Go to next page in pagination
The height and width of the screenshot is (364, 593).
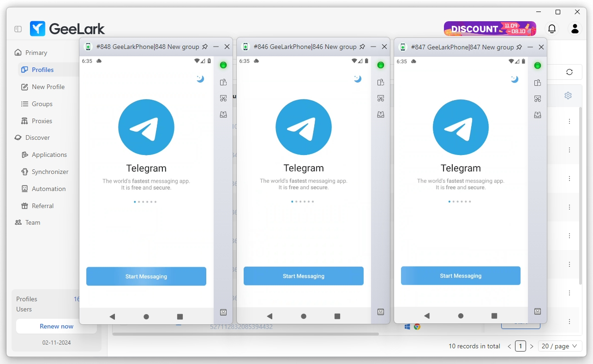532,346
